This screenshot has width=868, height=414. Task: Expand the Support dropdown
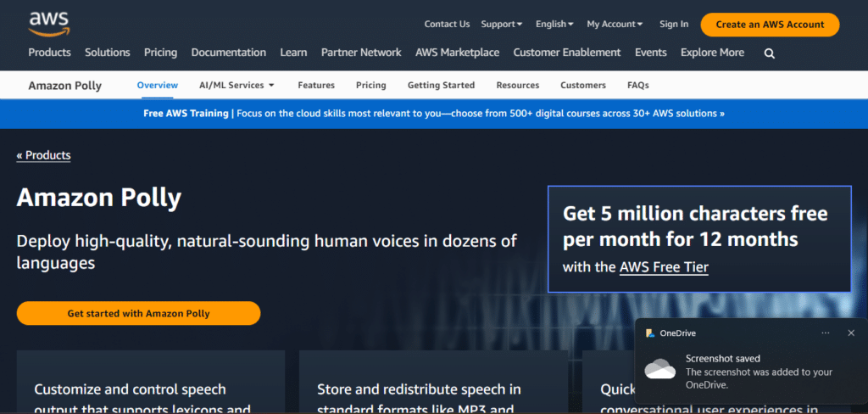[501, 25]
